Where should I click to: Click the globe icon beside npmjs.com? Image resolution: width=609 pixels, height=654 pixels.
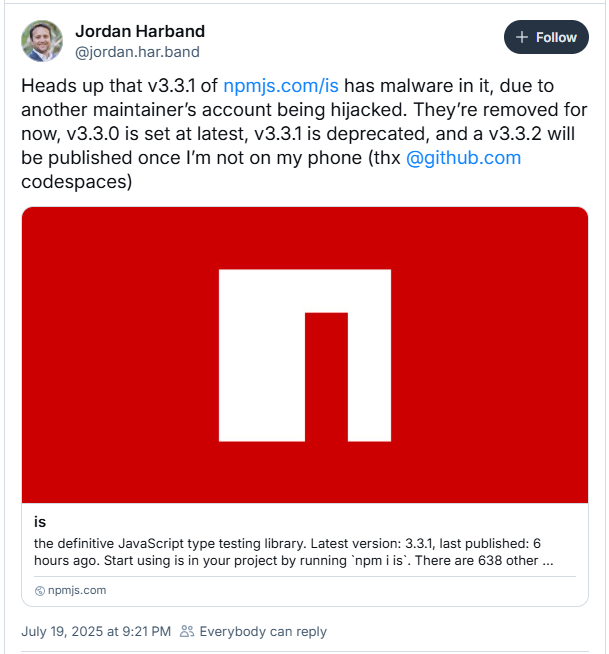40,590
